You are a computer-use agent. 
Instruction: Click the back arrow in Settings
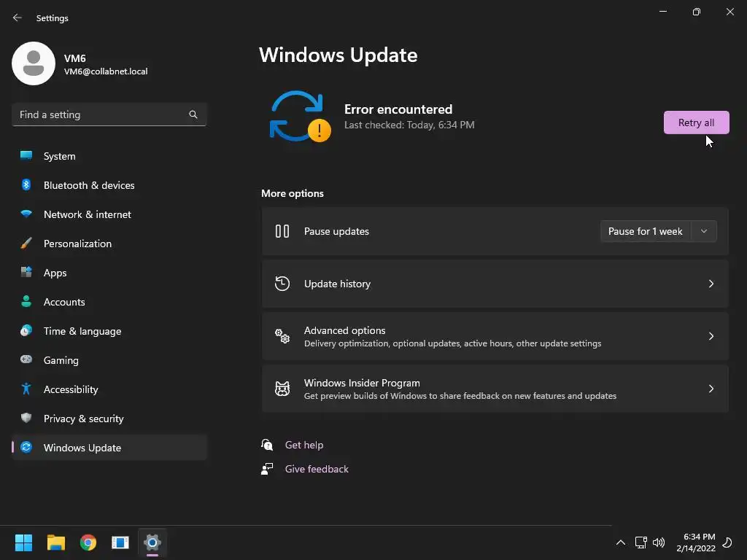(18, 17)
